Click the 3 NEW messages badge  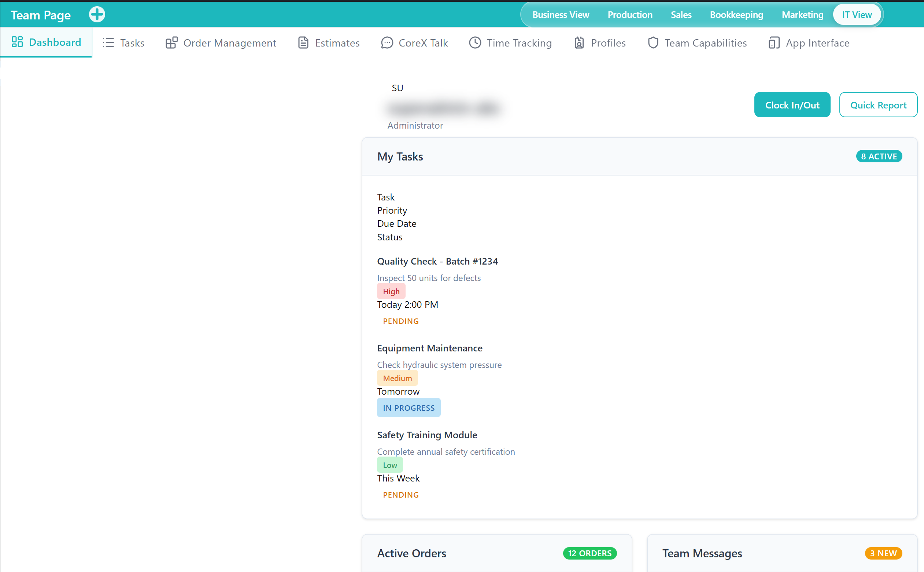883,553
